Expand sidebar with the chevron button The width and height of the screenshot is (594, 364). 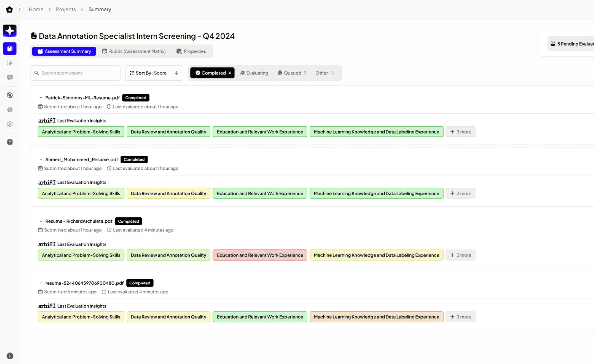tap(20, 9)
